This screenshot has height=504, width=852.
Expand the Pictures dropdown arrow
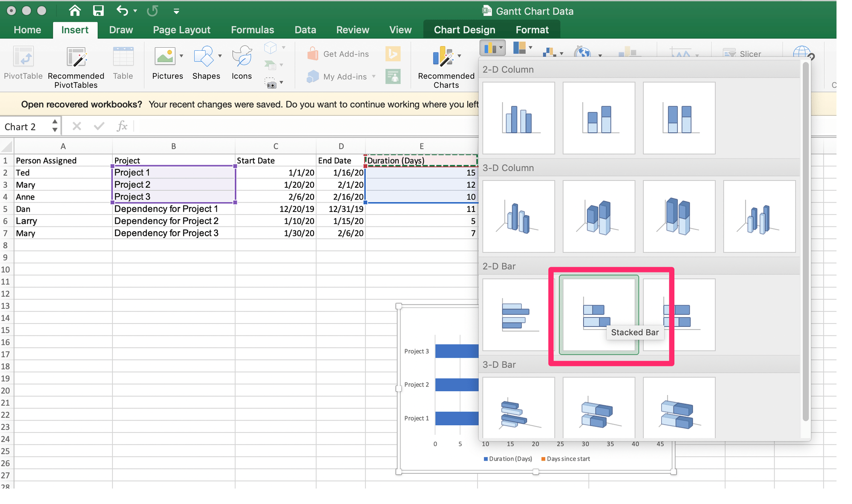181,56
